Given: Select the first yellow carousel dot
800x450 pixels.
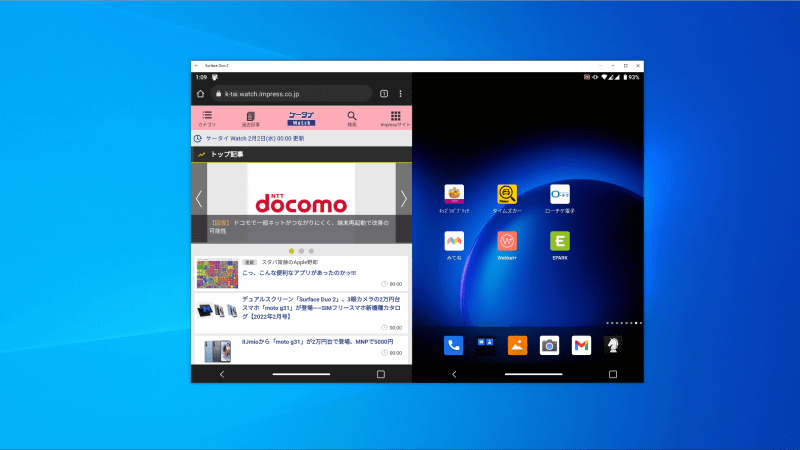Looking at the screenshot, I should click(291, 251).
